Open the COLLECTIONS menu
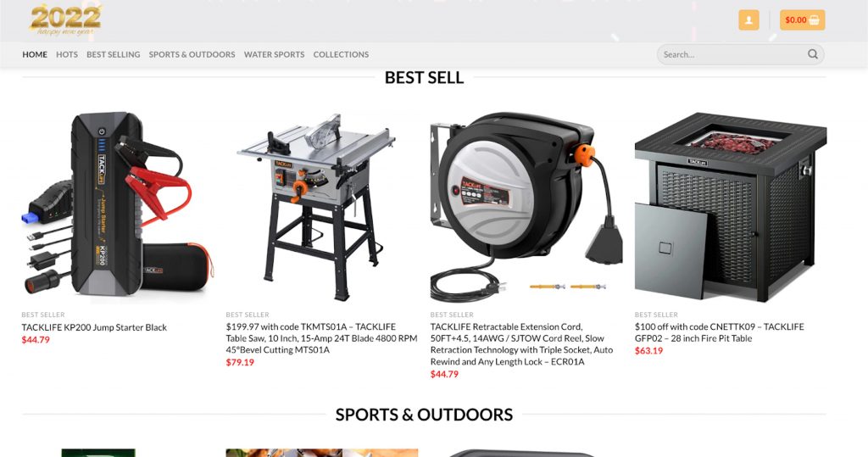868x457 pixels. point(341,54)
